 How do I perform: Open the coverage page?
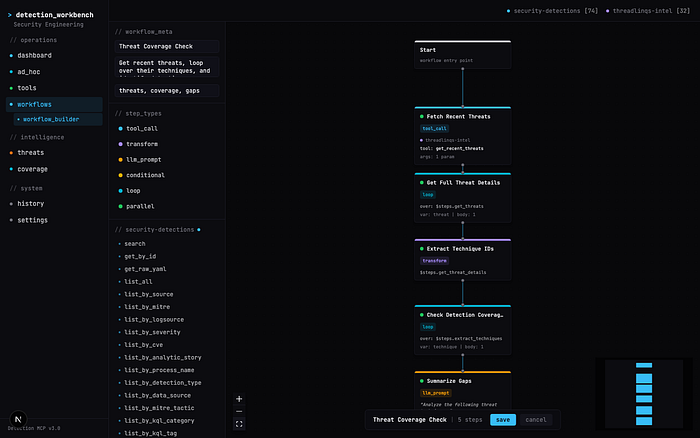54,169
